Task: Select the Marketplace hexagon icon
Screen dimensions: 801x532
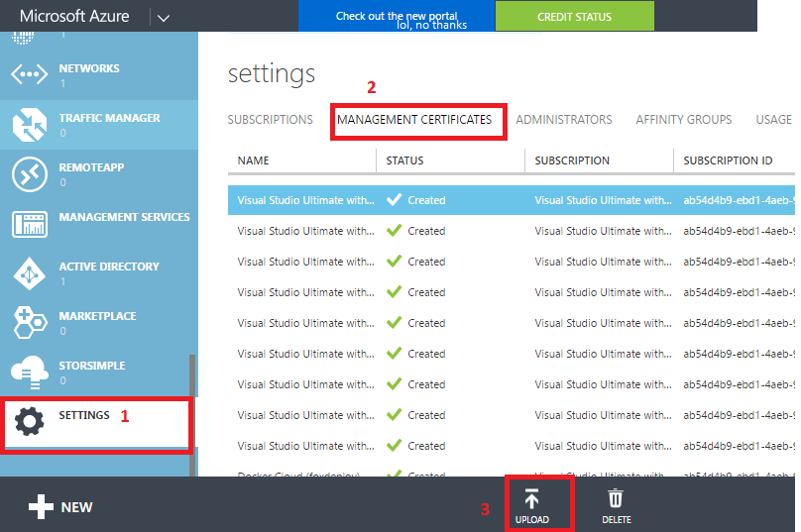Action: click(30, 323)
